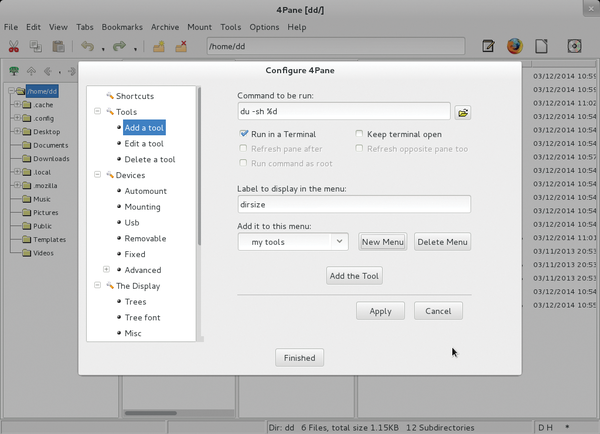Screen dimensions: 600x434
Task: Expand the Advanced item in config tree
Action: click(x=106, y=269)
